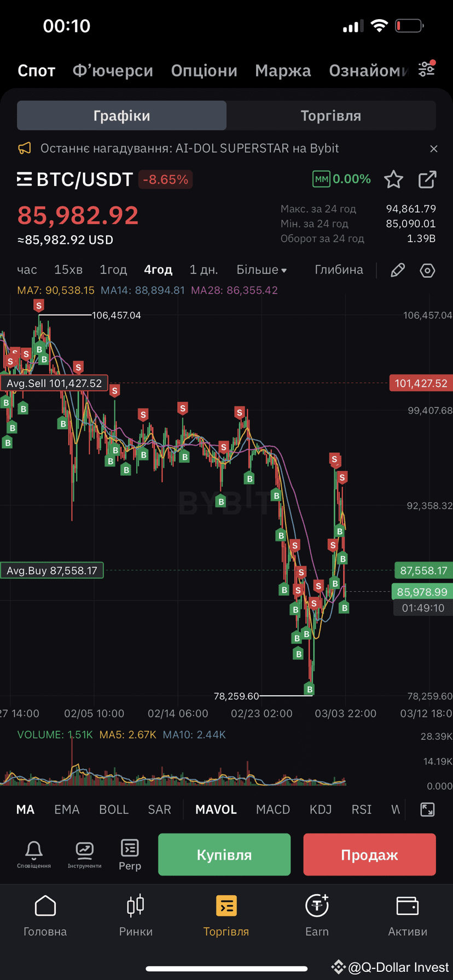Tap the 0.00% margin rate text
This screenshot has width=453, height=980.
(x=352, y=179)
